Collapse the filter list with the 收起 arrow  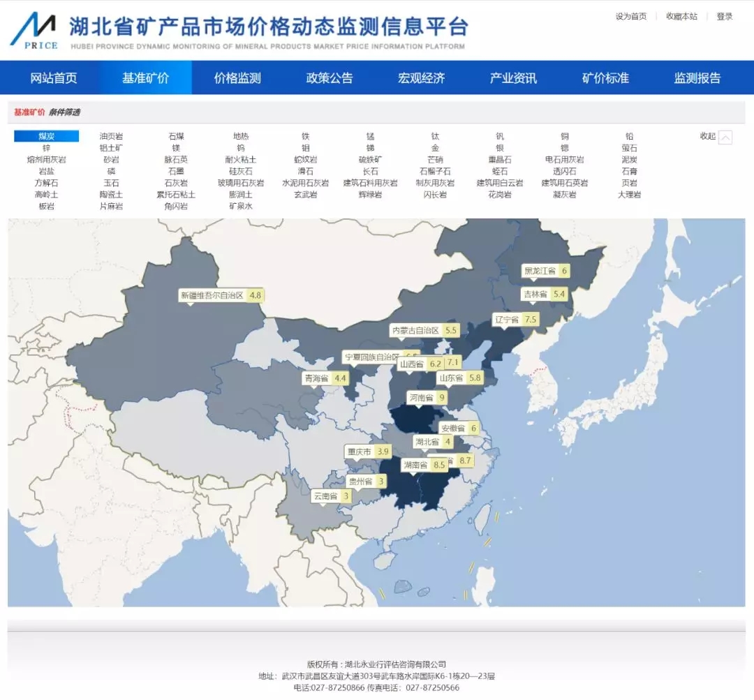(725, 137)
